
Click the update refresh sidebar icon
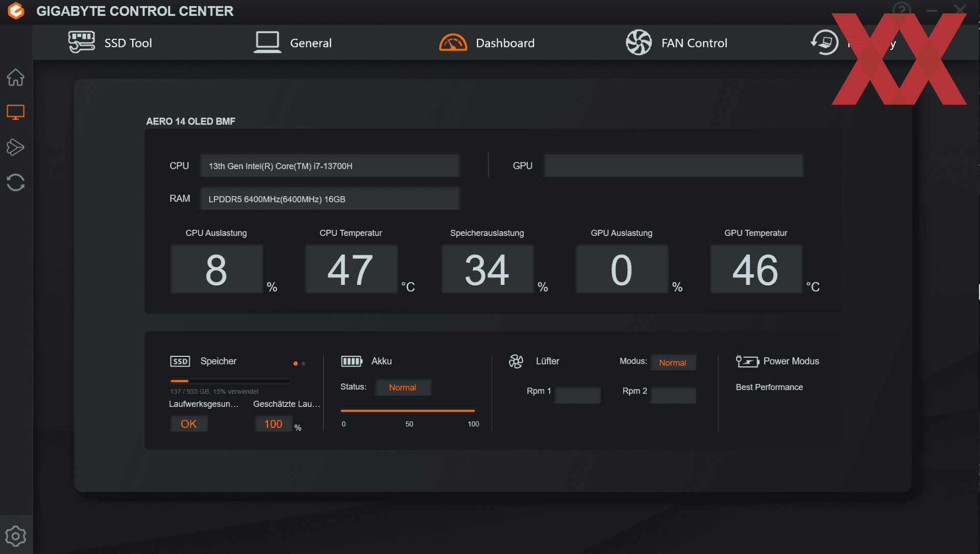click(15, 182)
